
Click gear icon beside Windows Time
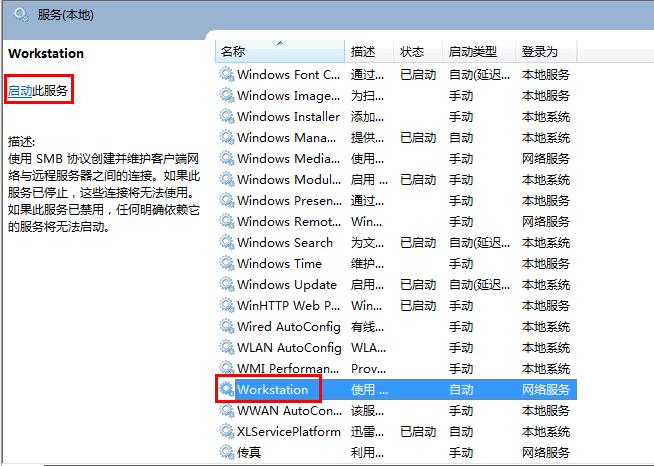(227, 263)
